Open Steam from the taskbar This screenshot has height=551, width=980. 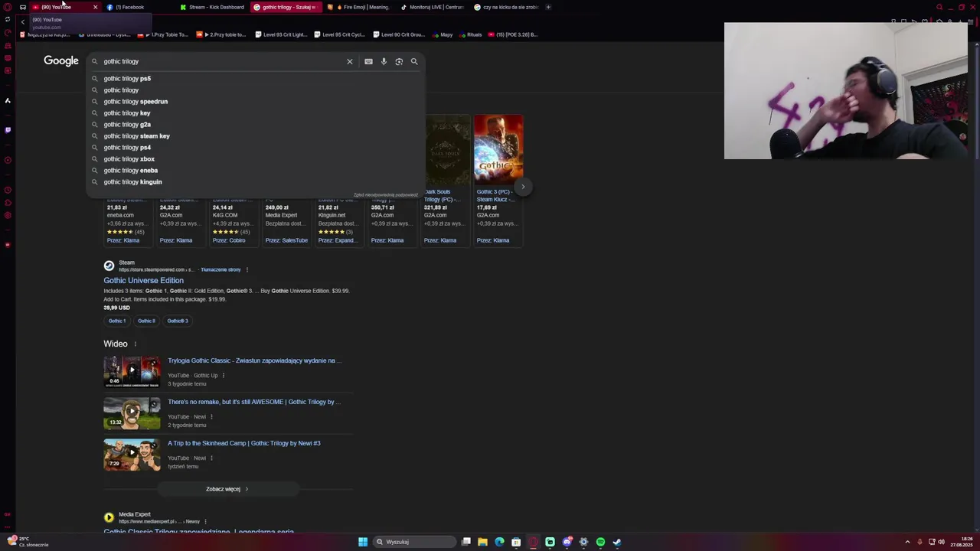[617, 542]
